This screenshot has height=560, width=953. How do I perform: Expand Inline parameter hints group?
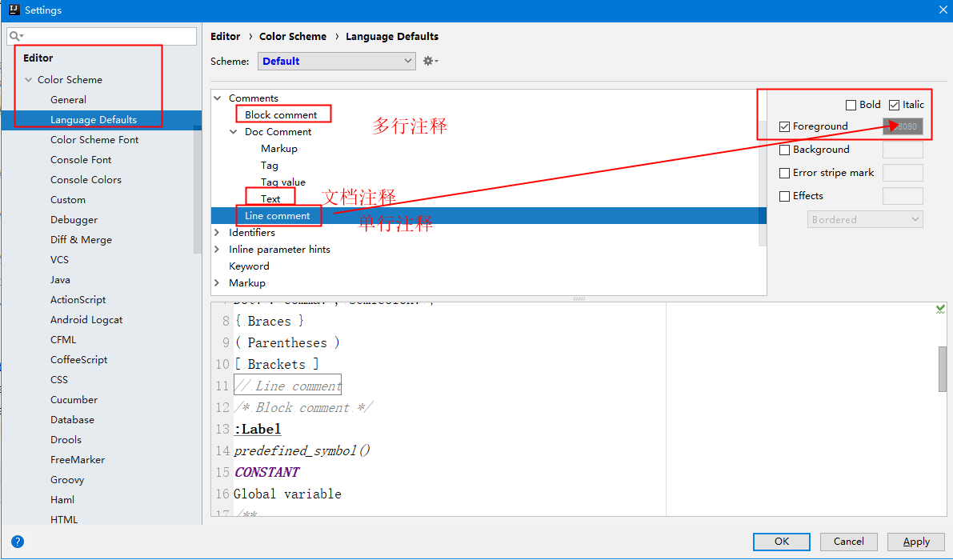[x=217, y=249]
